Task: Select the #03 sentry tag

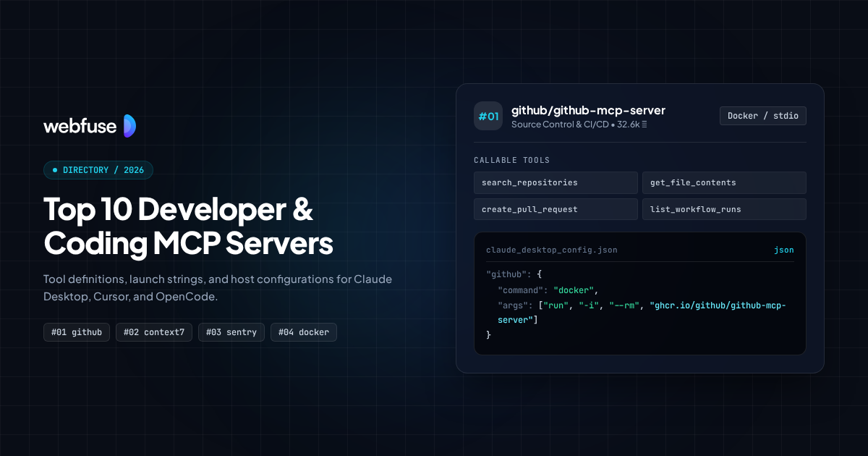Action: [231, 332]
